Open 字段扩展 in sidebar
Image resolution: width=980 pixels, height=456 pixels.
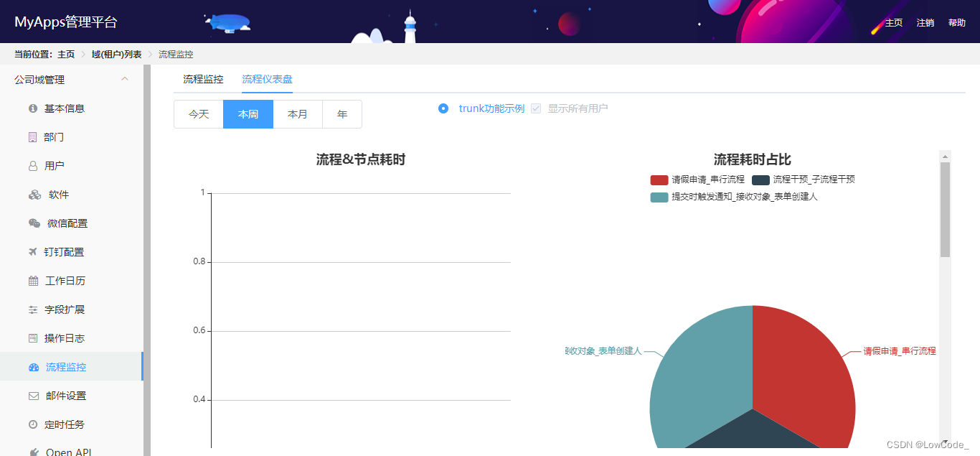click(65, 310)
